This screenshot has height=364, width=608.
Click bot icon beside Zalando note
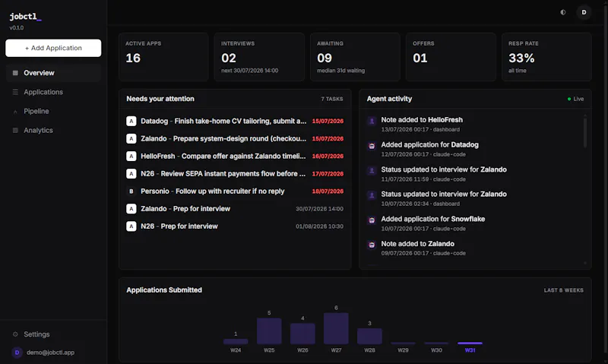372,245
